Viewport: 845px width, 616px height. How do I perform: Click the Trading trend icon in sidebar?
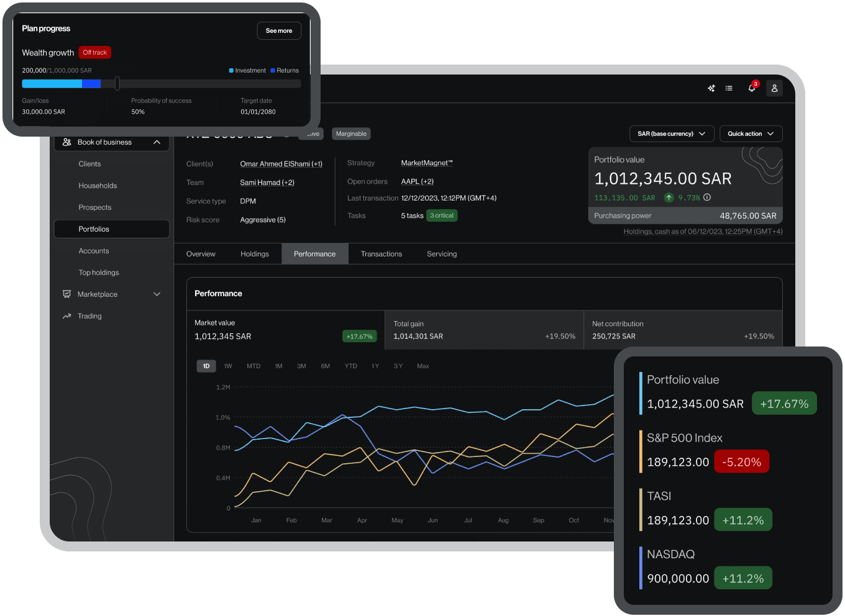pyautogui.click(x=66, y=316)
